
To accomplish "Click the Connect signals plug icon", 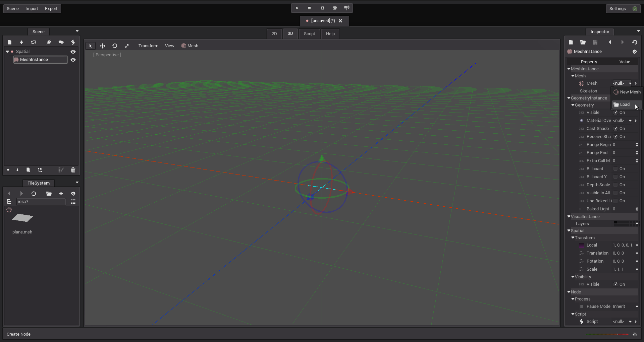I will [x=49, y=42].
